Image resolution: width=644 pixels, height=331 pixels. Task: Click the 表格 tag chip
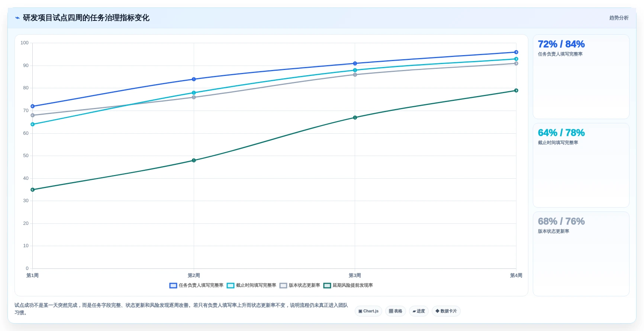(396, 311)
